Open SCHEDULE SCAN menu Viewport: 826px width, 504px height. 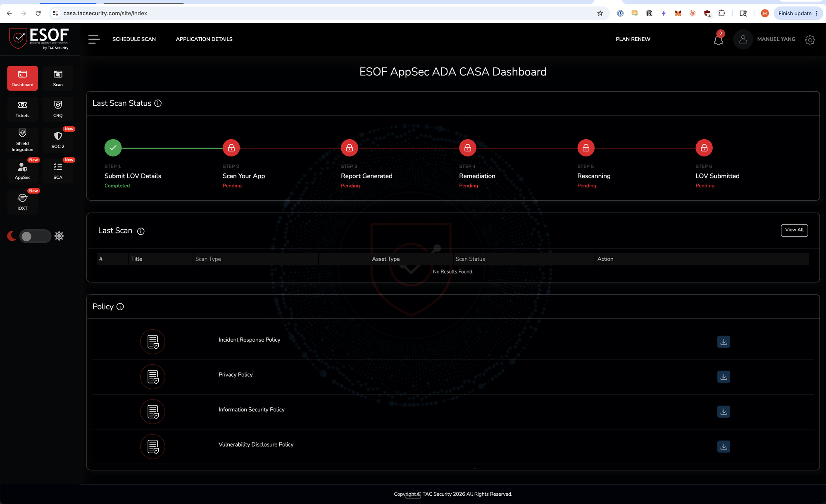click(x=134, y=39)
